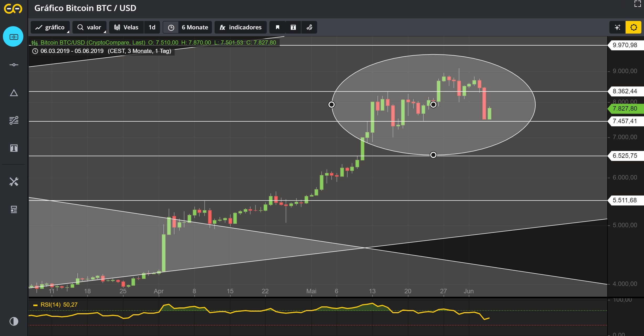
Task: Click the Apr label on time axis
Action: coord(159,291)
